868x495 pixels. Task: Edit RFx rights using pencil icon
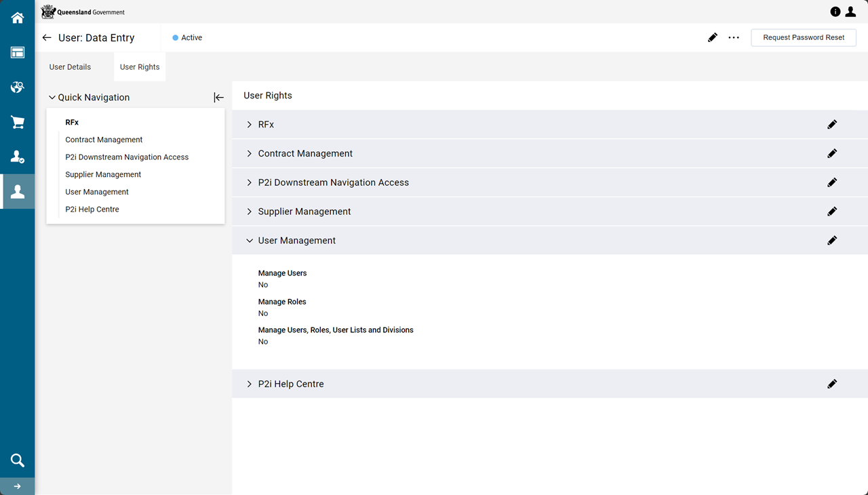tap(831, 125)
